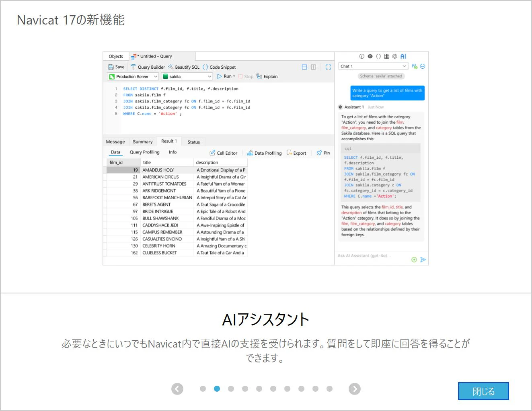Open Chat 1 dropdown in preview
Screen dimensions: 532x411
tap(373, 66)
